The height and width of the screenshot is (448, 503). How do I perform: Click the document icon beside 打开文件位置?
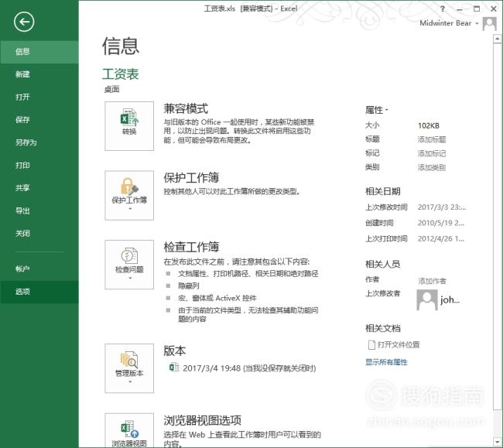pyautogui.click(x=371, y=345)
